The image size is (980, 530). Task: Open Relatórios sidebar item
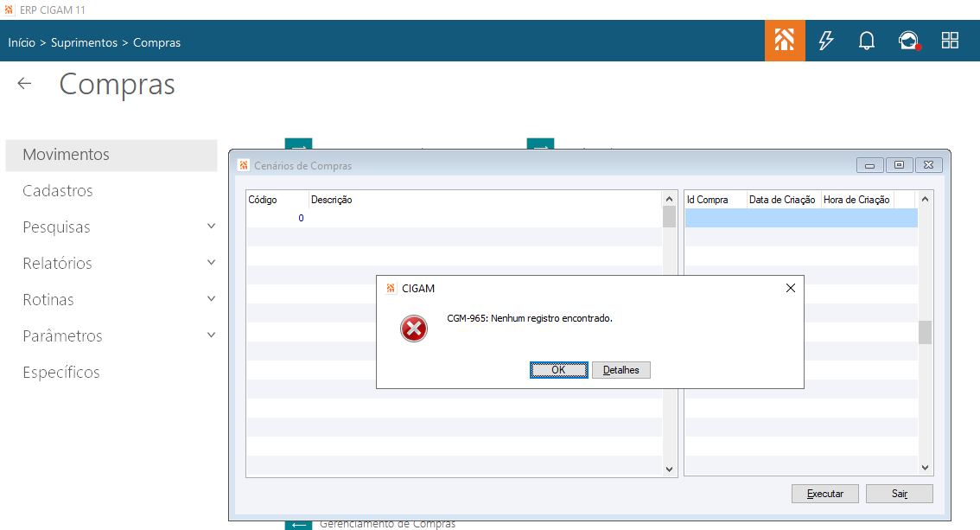click(58, 263)
